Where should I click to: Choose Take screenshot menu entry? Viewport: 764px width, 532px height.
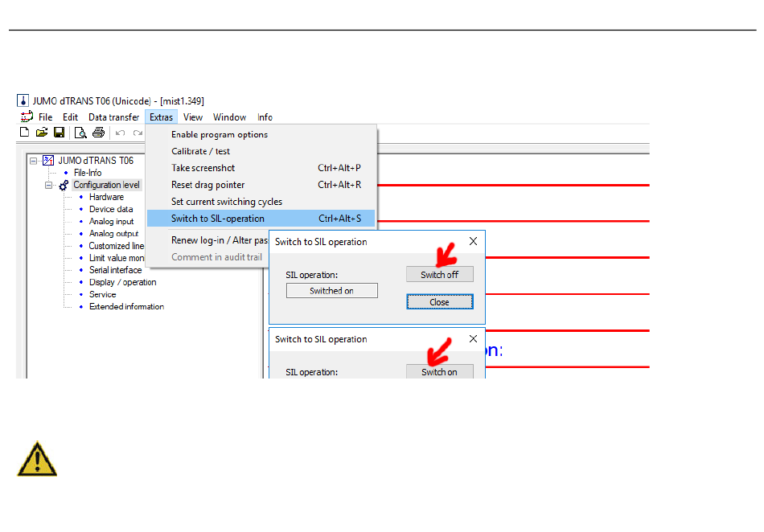point(261,168)
